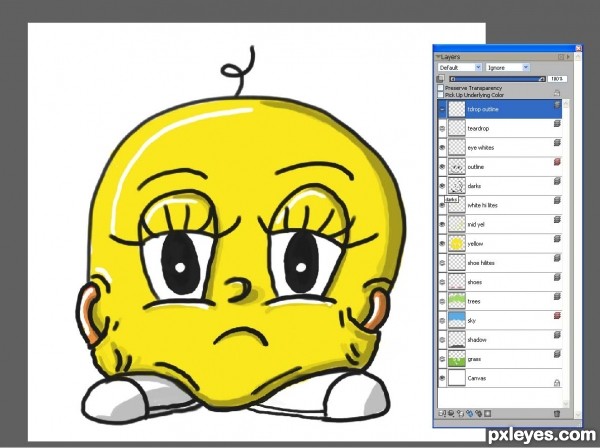Click the red layer icon on sky row

(557, 316)
